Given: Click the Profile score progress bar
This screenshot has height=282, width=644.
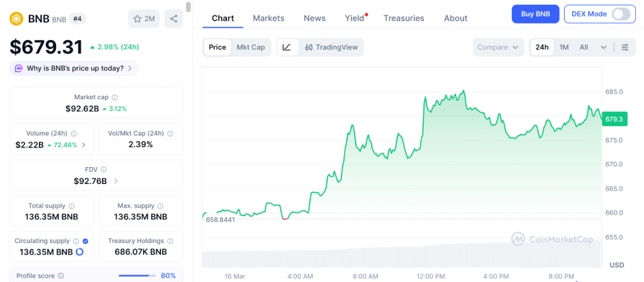Looking at the screenshot, I should click(137, 276).
